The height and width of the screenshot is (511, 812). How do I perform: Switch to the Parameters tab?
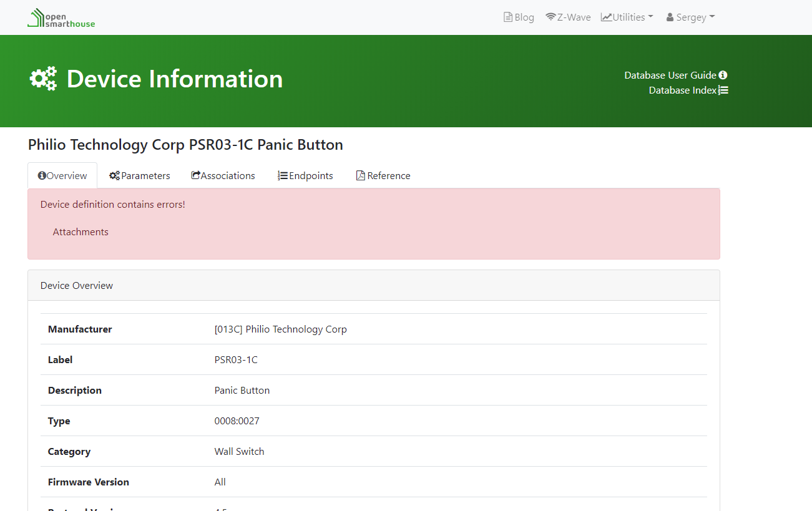pos(140,176)
